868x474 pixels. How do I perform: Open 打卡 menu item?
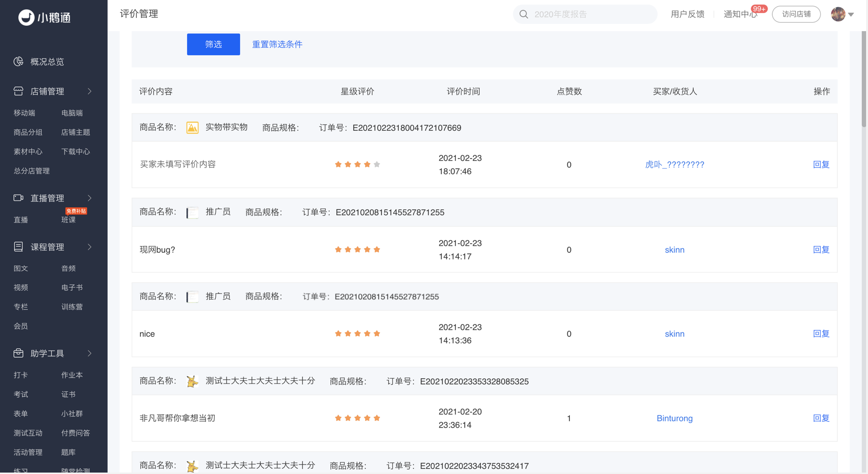(21, 375)
